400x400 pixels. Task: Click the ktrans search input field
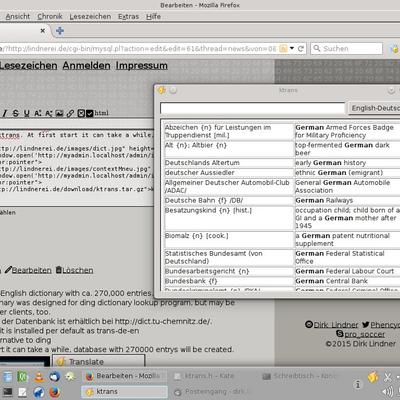pyautogui.click(x=252, y=109)
